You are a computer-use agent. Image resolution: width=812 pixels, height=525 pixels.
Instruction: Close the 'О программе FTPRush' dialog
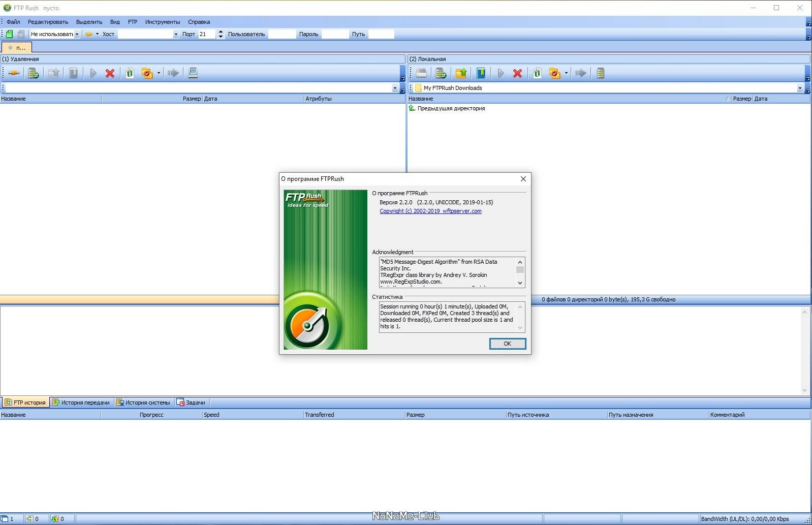(x=523, y=179)
